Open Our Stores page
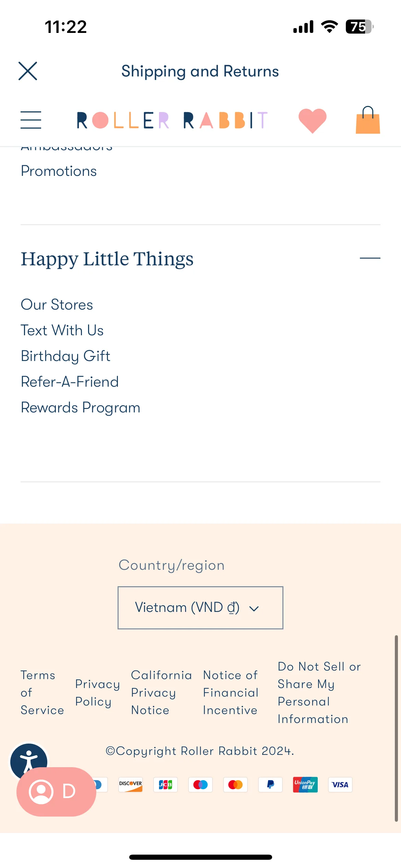401x868 pixels. tap(57, 304)
